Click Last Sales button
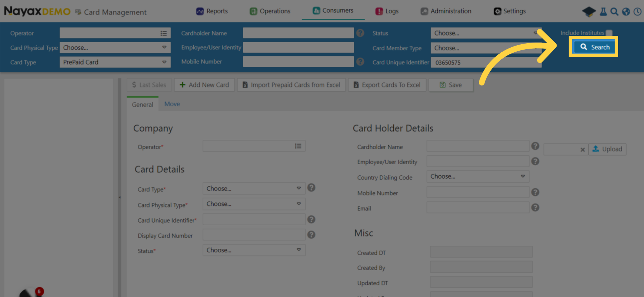The height and width of the screenshot is (297, 644). coord(149,85)
